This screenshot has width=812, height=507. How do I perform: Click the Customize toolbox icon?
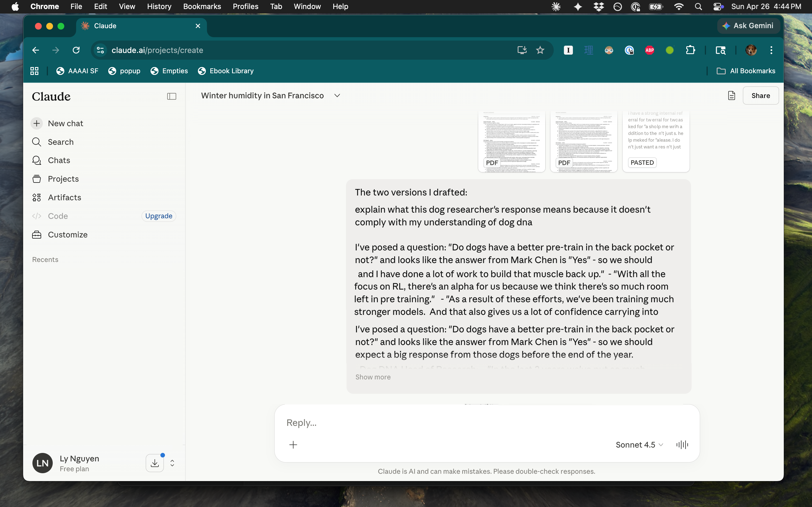coord(37,235)
